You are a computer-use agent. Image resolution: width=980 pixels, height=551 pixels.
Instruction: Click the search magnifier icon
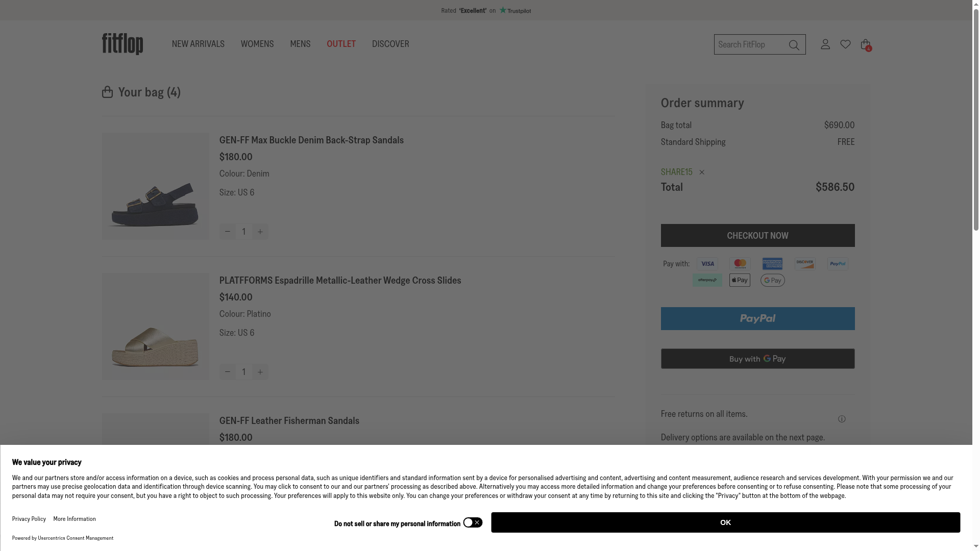tap(794, 45)
